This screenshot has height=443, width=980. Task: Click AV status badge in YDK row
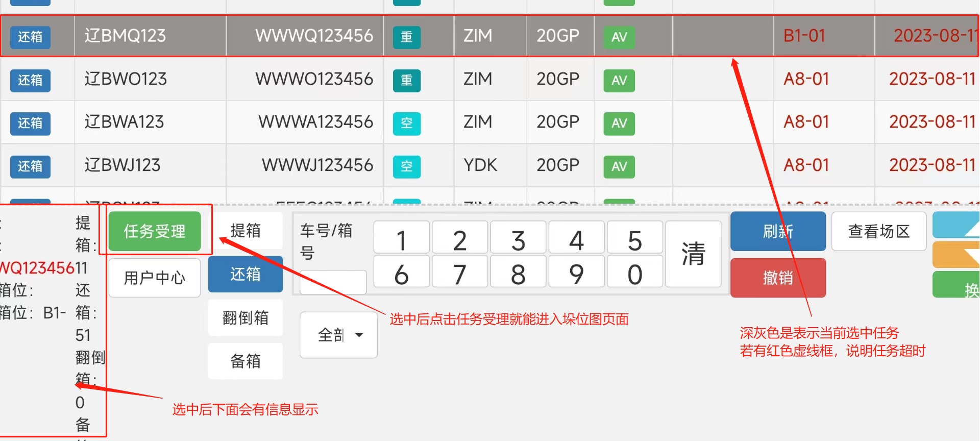coord(619,166)
